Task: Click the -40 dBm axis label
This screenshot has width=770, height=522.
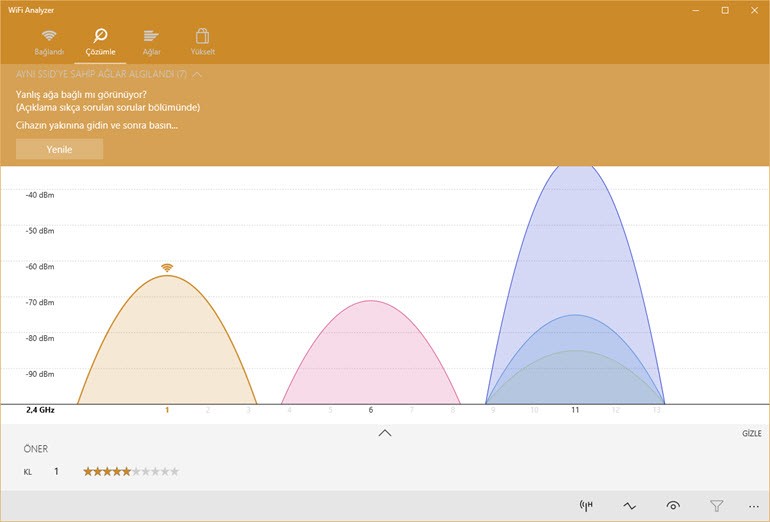Action: 40,195
